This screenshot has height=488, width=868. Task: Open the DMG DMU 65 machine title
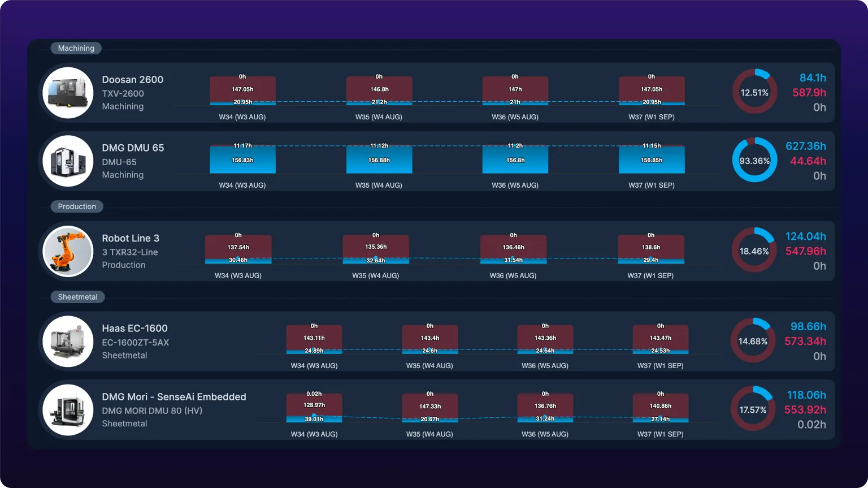(133, 148)
